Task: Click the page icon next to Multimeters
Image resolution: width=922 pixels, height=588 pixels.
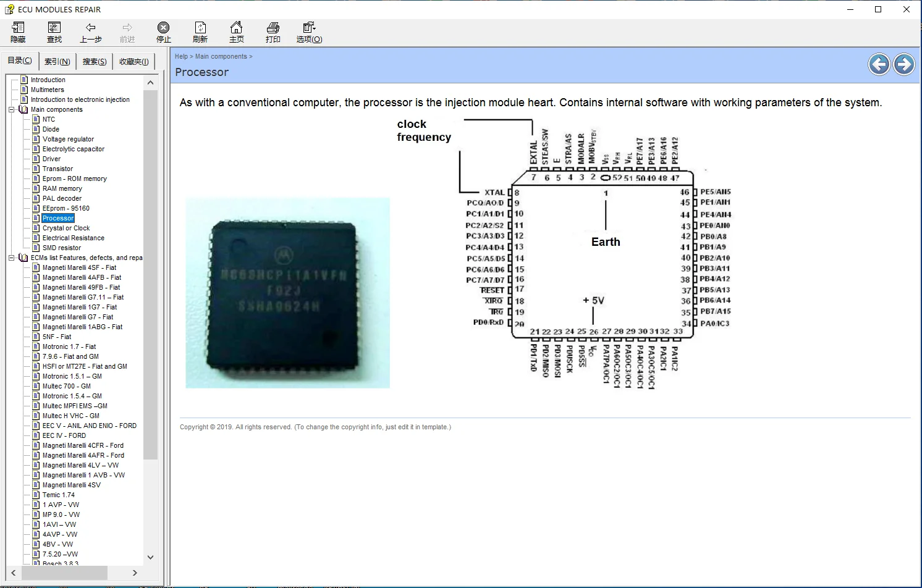Action: pos(24,90)
